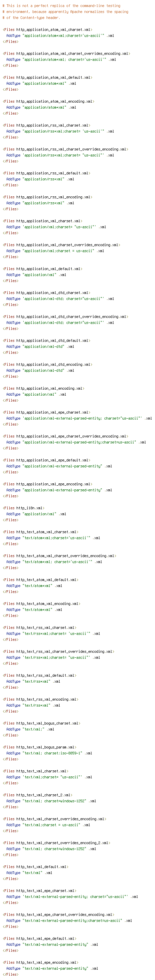Click Files tag http_application_rss_xml_encoding.xml
The width and height of the screenshot is (155, 980).
pos(47,197)
